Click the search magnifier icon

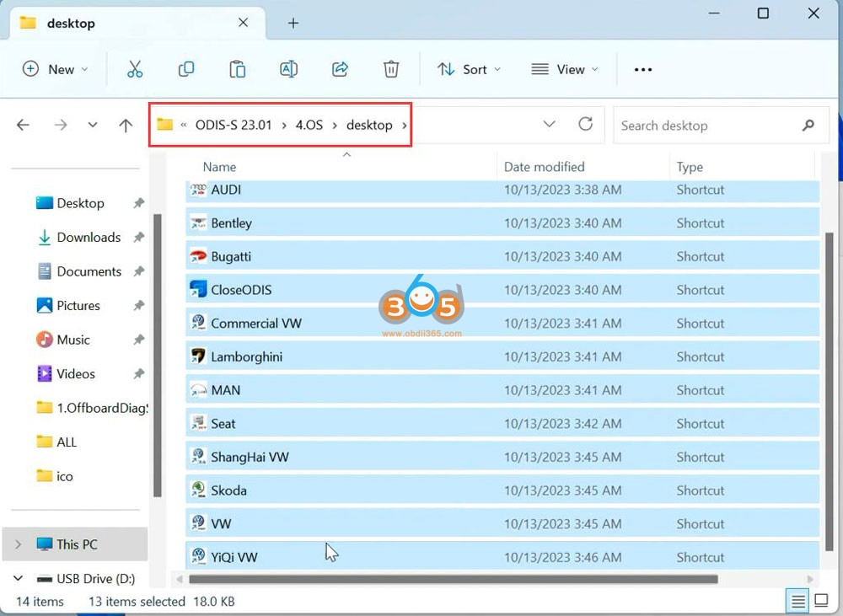coord(808,126)
